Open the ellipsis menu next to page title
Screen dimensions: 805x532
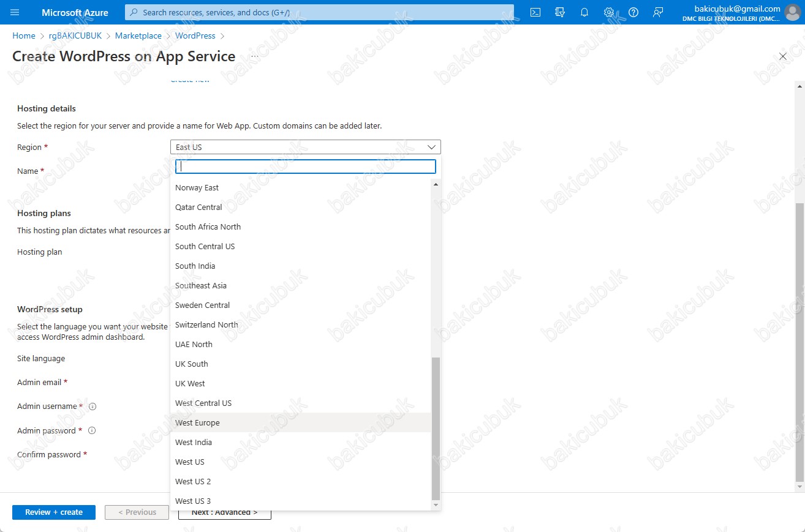(255, 56)
